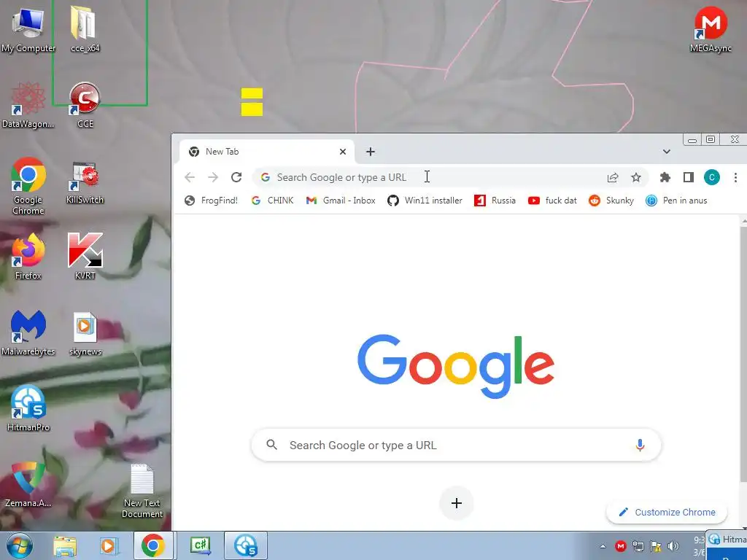This screenshot has width=747, height=560.
Task: Open Chrome profile avatar C
Action: (712, 177)
